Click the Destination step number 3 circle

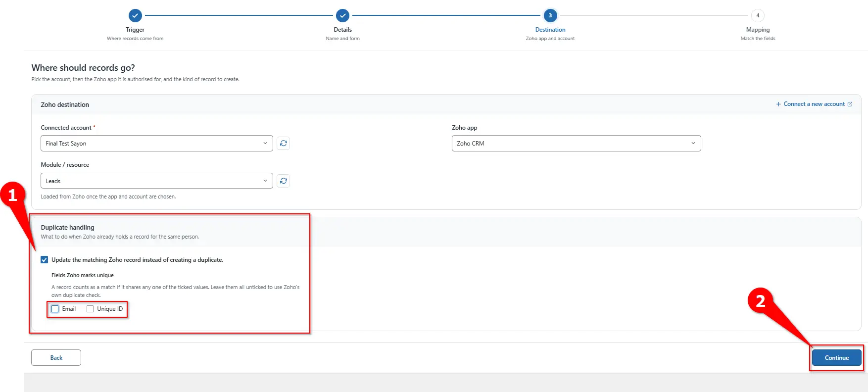550,16
